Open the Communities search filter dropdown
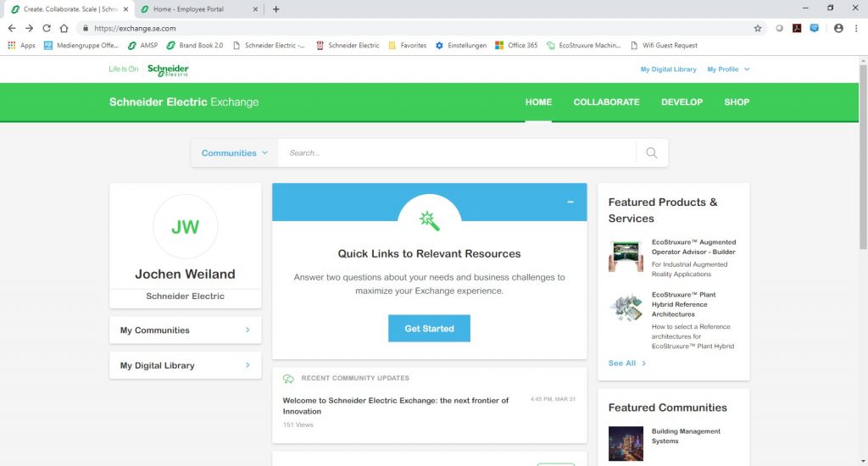 (x=234, y=153)
